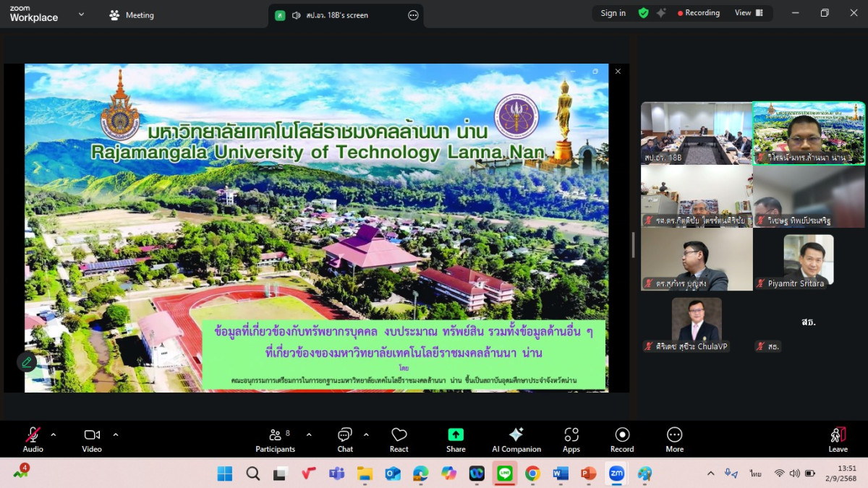
Task: Start recording with the Record button
Action: point(622,439)
